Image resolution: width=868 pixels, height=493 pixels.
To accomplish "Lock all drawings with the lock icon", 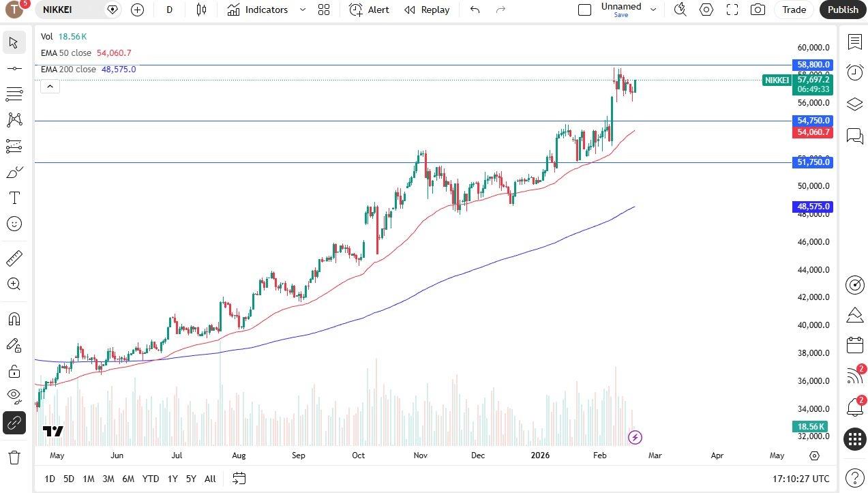I will 14,372.
